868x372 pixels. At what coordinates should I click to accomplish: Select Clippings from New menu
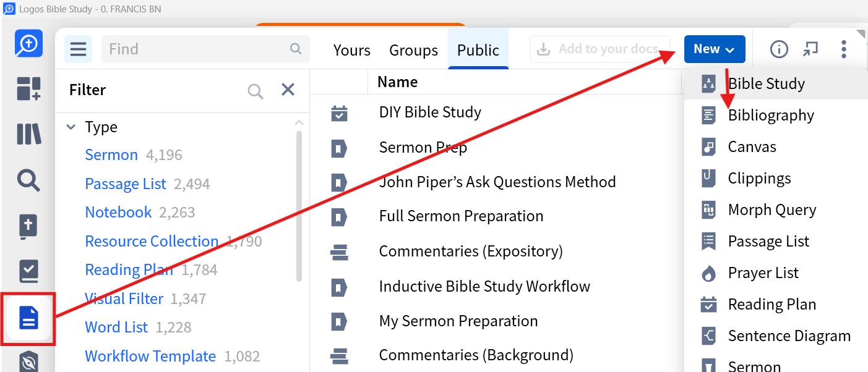776,179
